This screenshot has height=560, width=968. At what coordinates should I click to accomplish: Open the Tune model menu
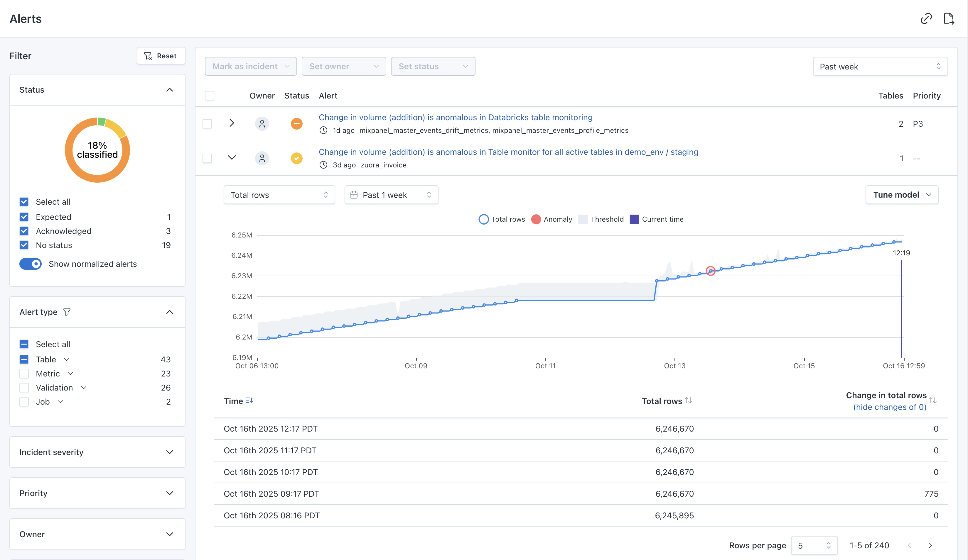tap(902, 195)
